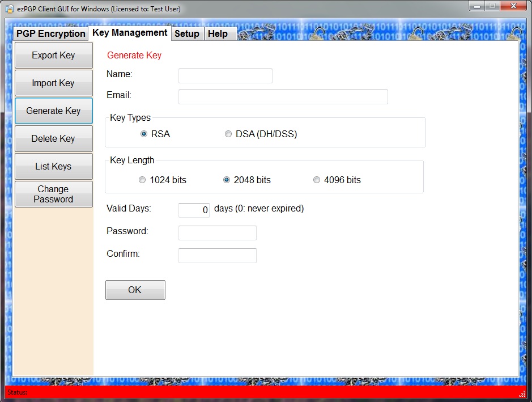Switch to the Key Management tab
Viewport: 532px width, 402px height.
pyautogui.click(x=129, y=32)
